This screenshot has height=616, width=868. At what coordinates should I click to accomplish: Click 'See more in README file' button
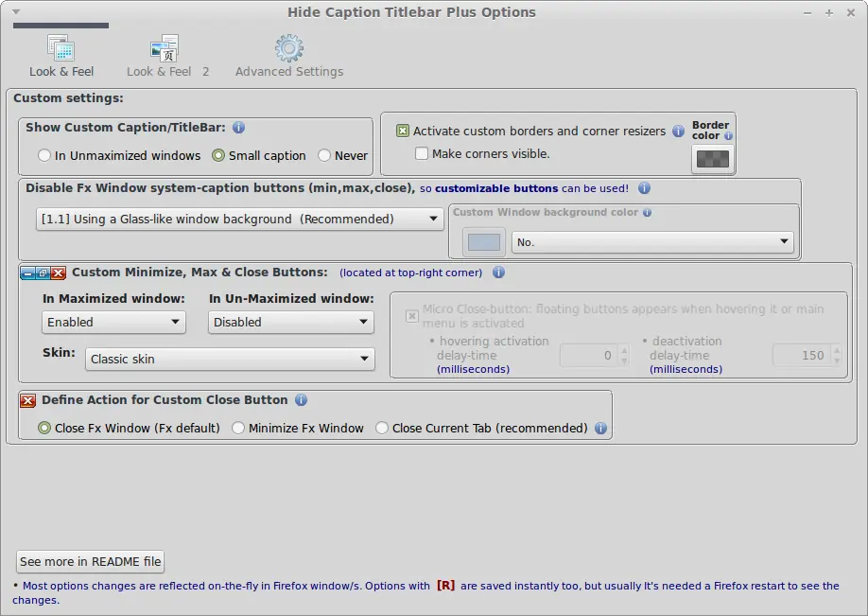tap(90, 562)
